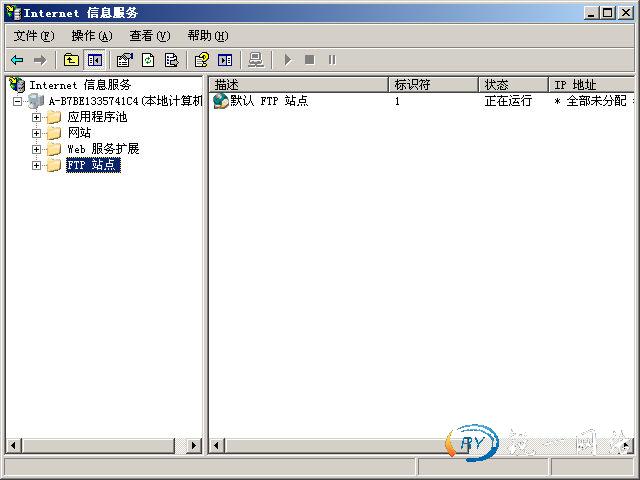Click the identifier value 1 cell
The height and width of the screenshot is (480, 640).
(x=397, y=101)
